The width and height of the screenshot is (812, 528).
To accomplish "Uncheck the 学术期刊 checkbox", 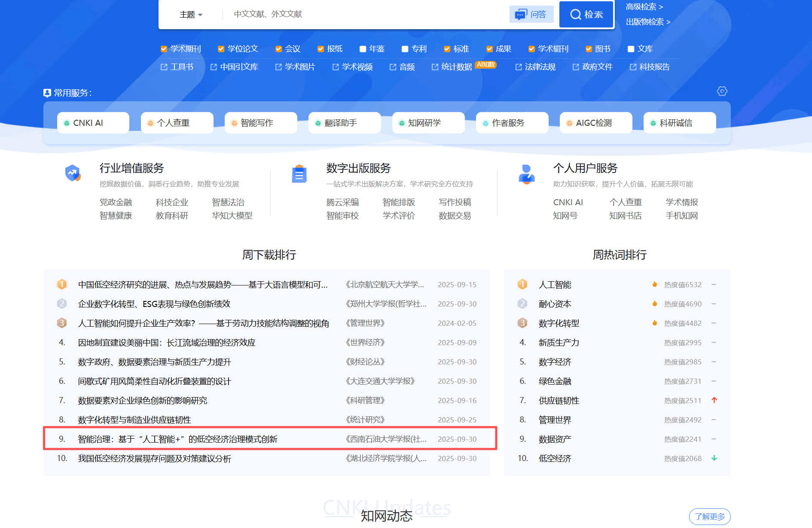I will (x=164, y=49).
